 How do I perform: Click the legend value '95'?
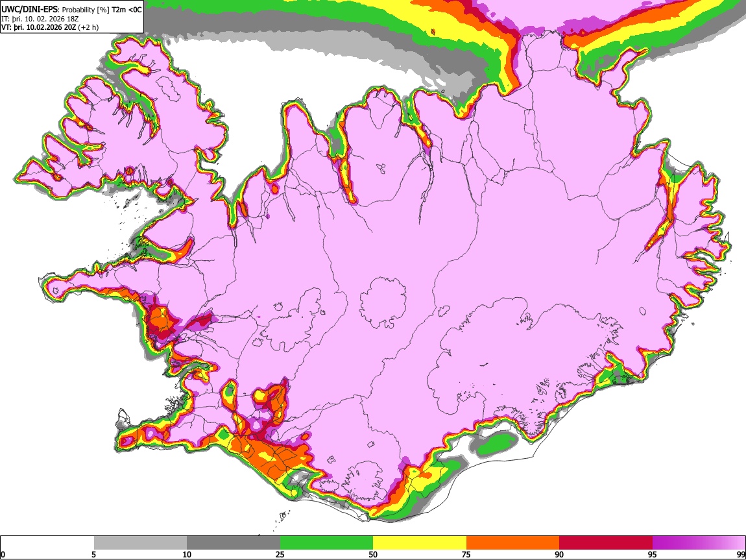(x=653, y=555)
